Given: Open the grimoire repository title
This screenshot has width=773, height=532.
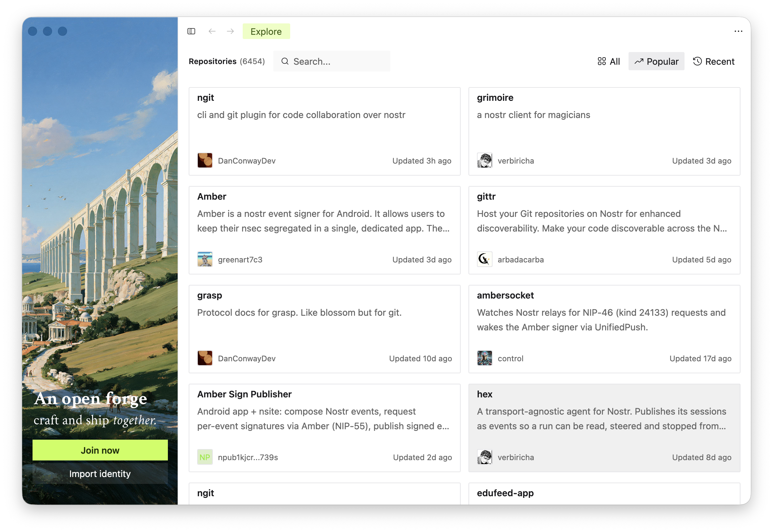Looking at the screenshot, I should coord(495,98).
